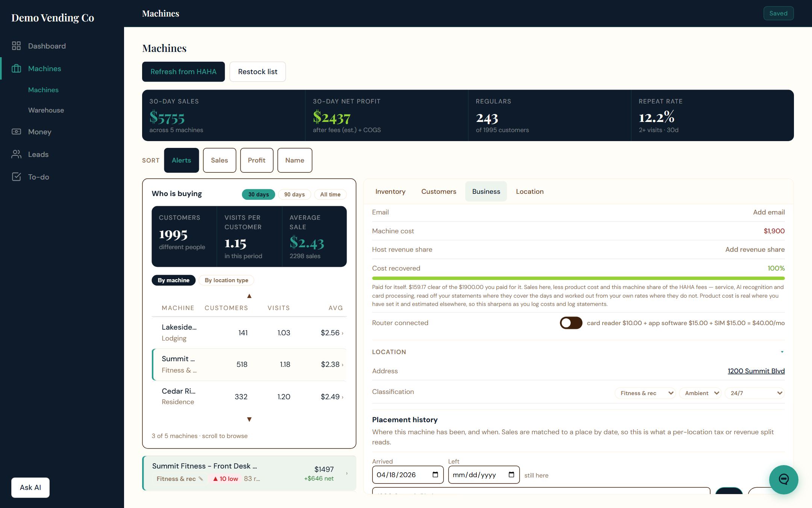Sort machines by Sales
This screenshot has height=508, width=812.
tap(220, 160)
